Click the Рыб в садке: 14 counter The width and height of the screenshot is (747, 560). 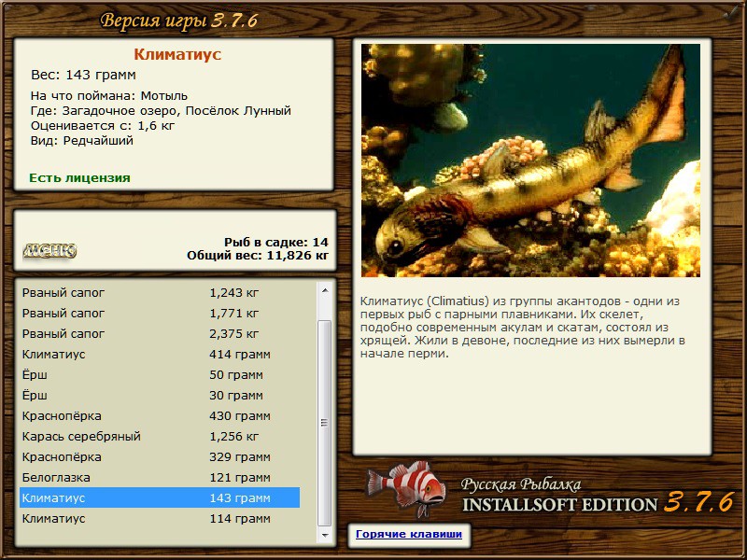click(x=276, y=243)
